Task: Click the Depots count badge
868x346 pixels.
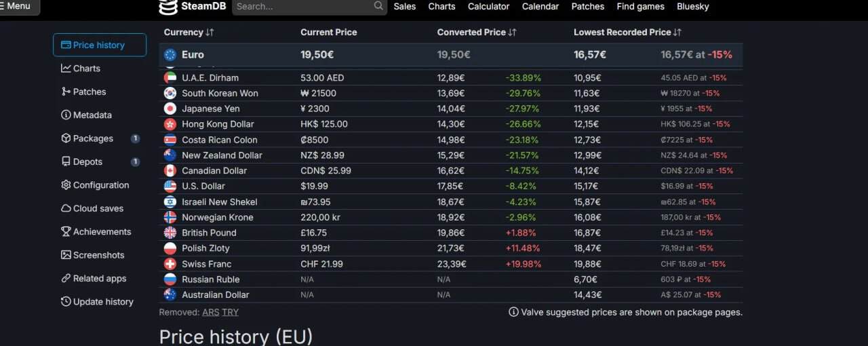Action: pyautogui.click(x=135, y=161)
